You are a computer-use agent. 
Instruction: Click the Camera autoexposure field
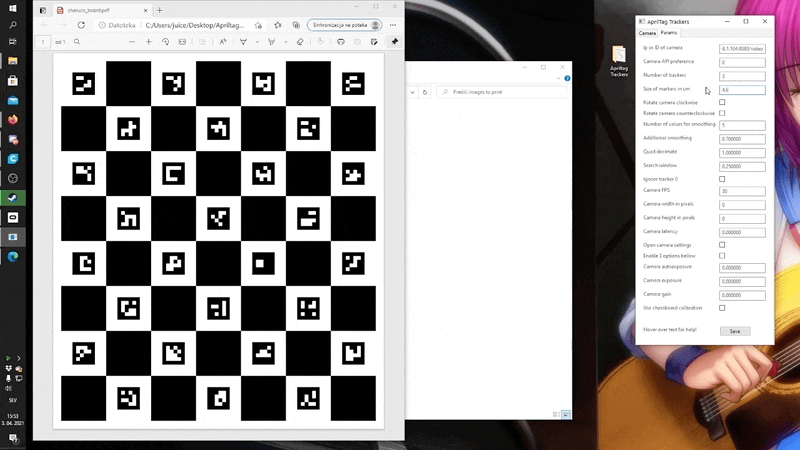coord(742,267)
